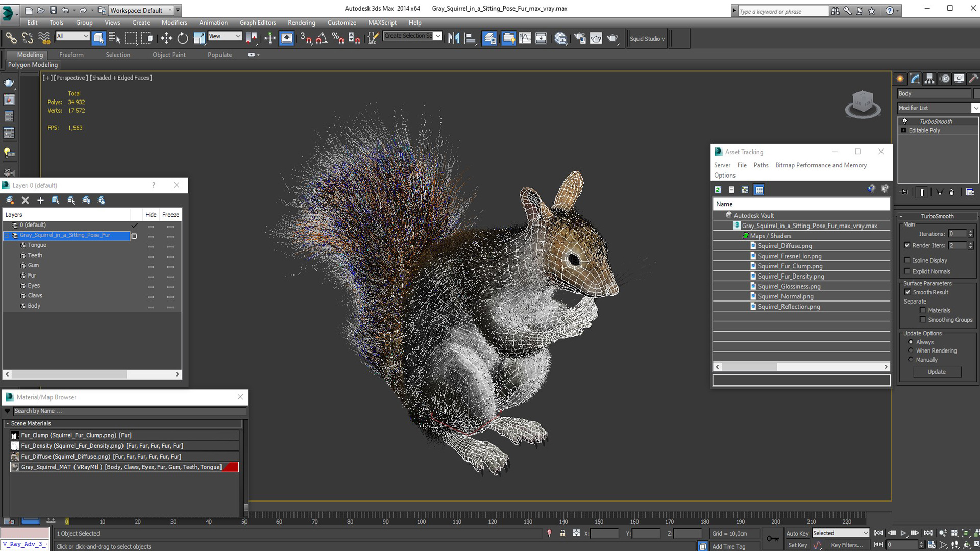Click Refresh icon in Asset Tracking
Viewport: 980px width, 551px height.
(x=718, y=190)
